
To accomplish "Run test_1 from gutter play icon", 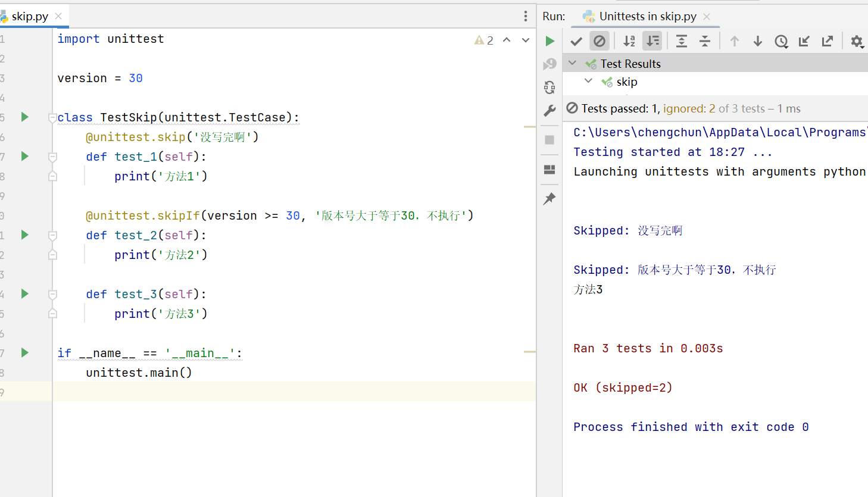I will point(24,156).
